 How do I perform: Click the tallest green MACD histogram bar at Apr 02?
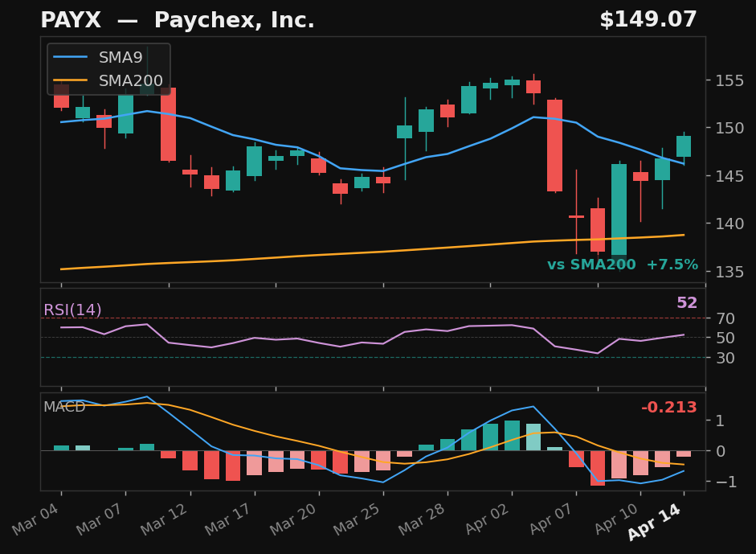click(512, 435)
